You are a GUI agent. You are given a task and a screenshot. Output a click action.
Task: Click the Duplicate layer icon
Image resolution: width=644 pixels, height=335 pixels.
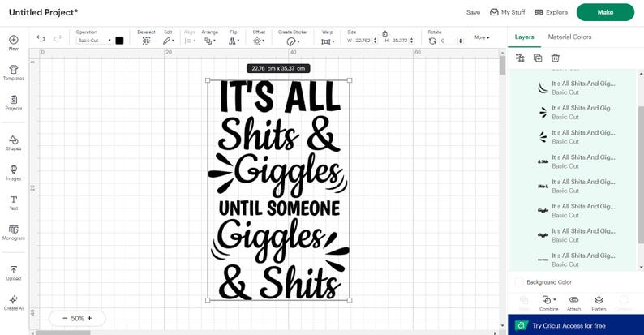[538, 58]
